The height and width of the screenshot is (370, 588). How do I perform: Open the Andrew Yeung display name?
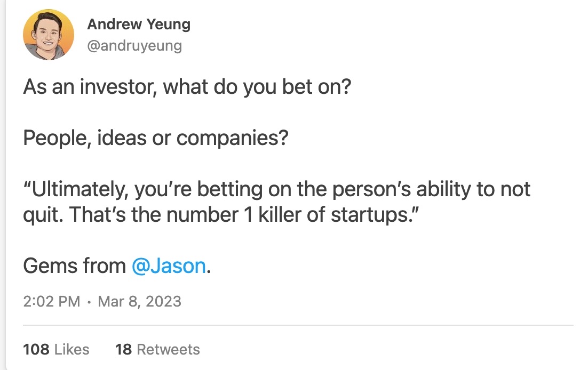(138, 25)
